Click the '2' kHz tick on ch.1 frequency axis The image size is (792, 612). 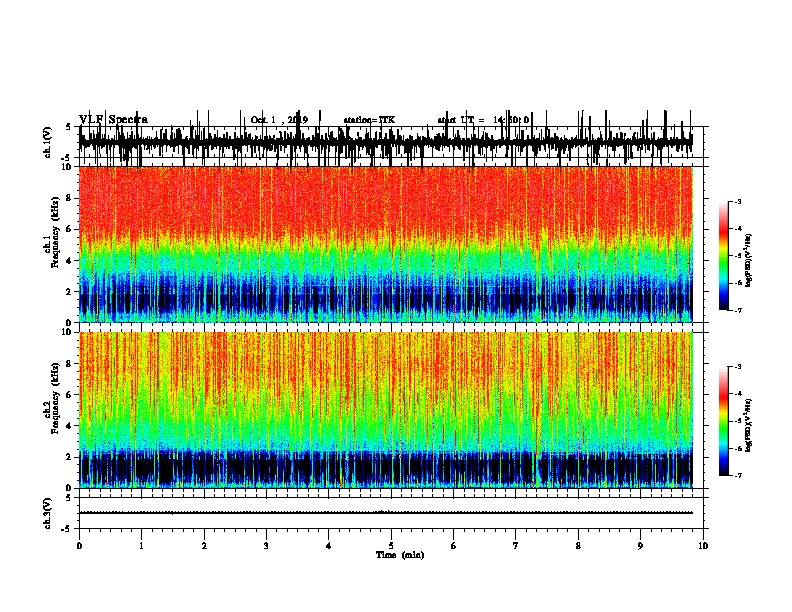coord(70,291)
